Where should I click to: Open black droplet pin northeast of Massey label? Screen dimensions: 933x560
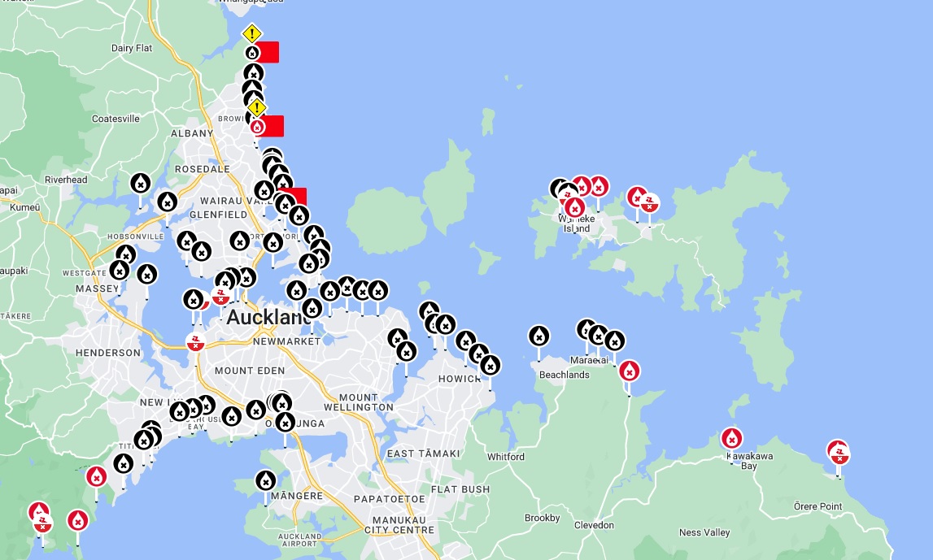point(147,275)
